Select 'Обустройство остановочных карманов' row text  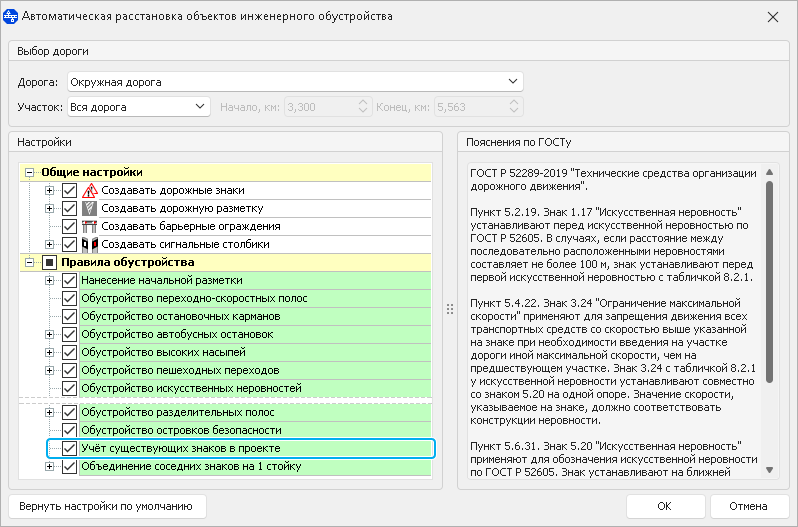181,316
